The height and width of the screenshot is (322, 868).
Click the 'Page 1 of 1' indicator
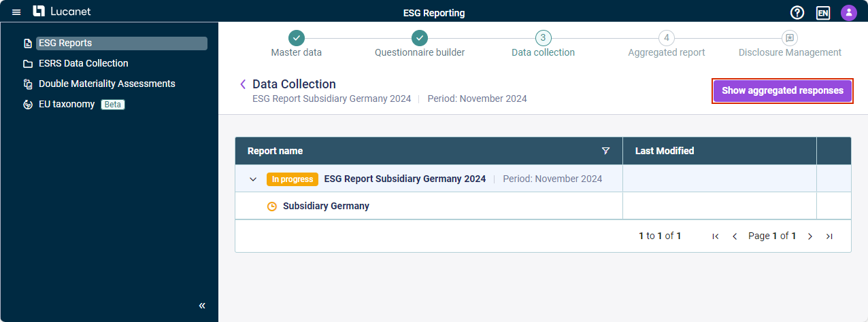point(772,236)
